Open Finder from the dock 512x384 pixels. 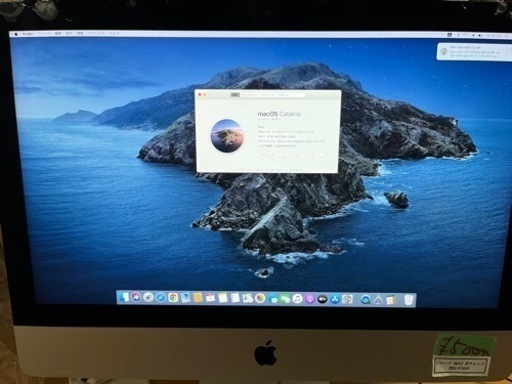pos(124,298)
